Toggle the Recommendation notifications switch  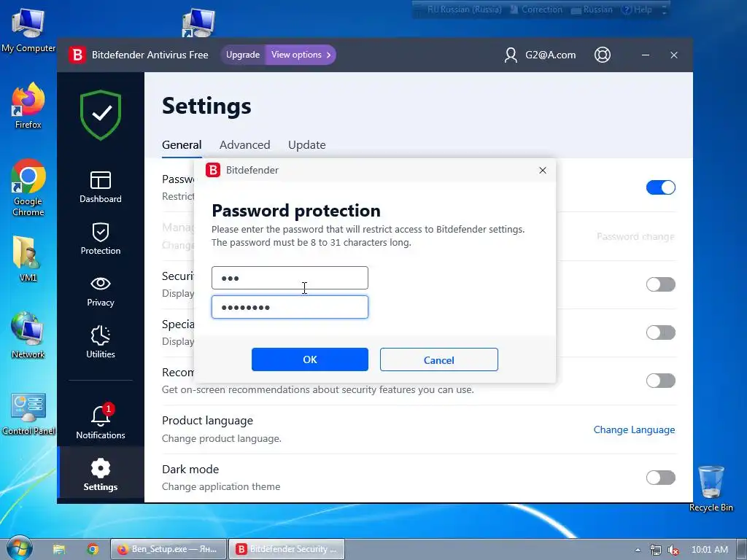(661, 381)
